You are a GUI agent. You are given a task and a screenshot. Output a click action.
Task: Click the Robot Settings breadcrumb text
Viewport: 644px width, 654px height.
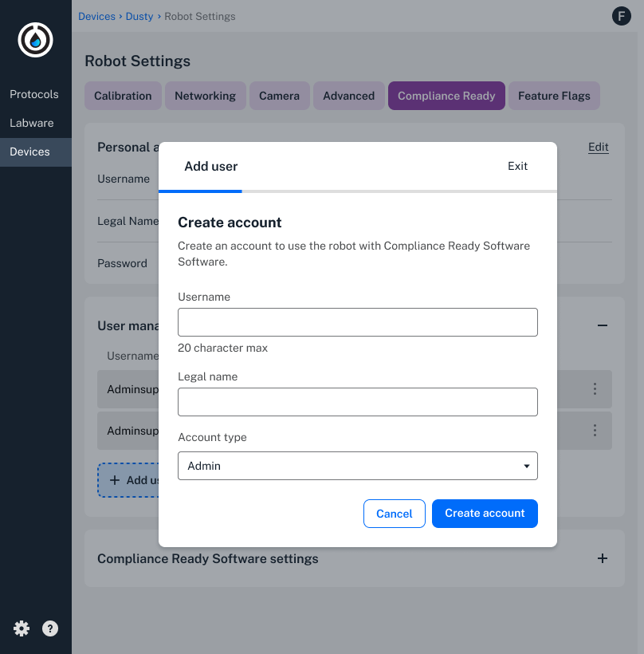click(200, 16)
